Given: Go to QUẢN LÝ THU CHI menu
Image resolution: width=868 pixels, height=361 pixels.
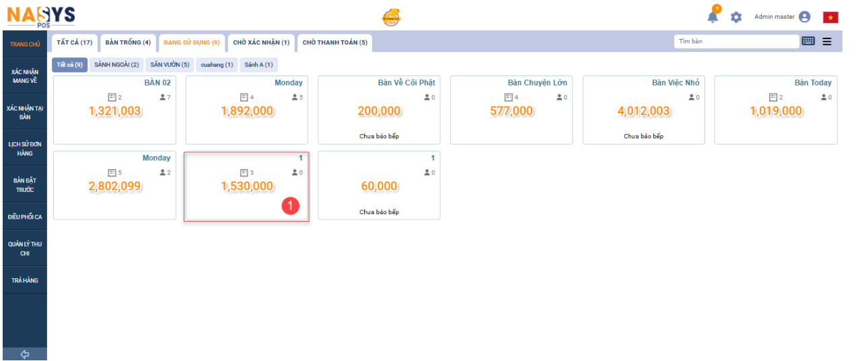Looking at the screenshot, I should [25, 249].
